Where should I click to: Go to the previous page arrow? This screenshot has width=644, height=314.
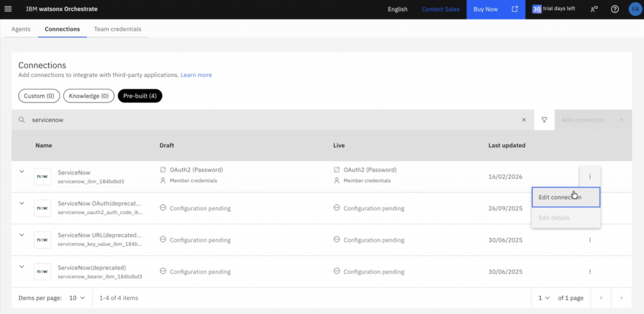pyautogui.click(x=601, y=298)
